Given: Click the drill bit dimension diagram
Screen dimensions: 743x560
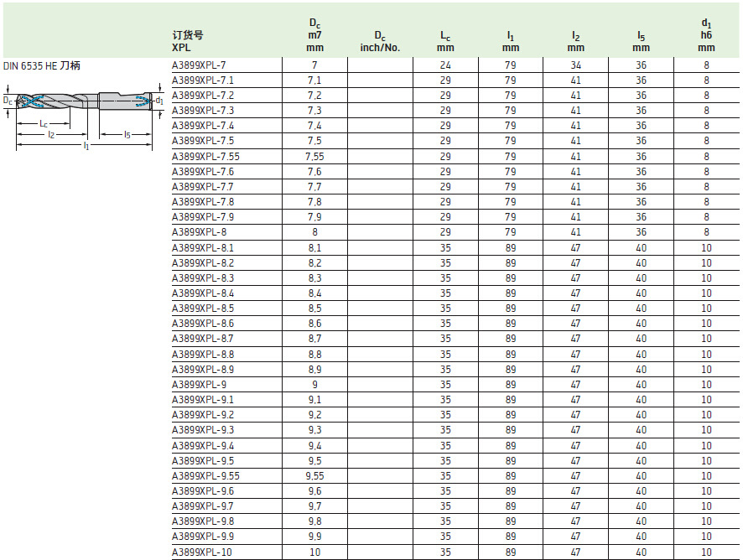Looking at the screenshot, I should [x=83, y=117].
